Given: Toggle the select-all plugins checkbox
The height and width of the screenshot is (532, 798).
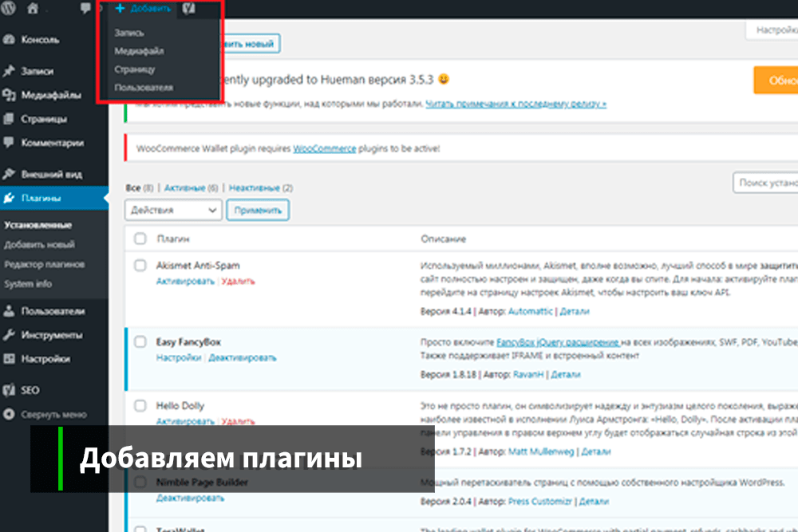Looking at the screenshot, I should (x=140, y=238).
